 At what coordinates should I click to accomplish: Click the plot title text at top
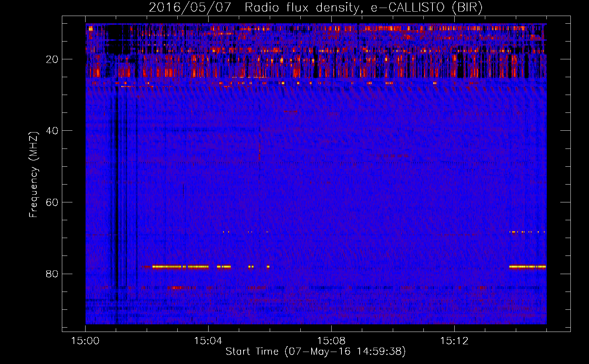[316, 7]
